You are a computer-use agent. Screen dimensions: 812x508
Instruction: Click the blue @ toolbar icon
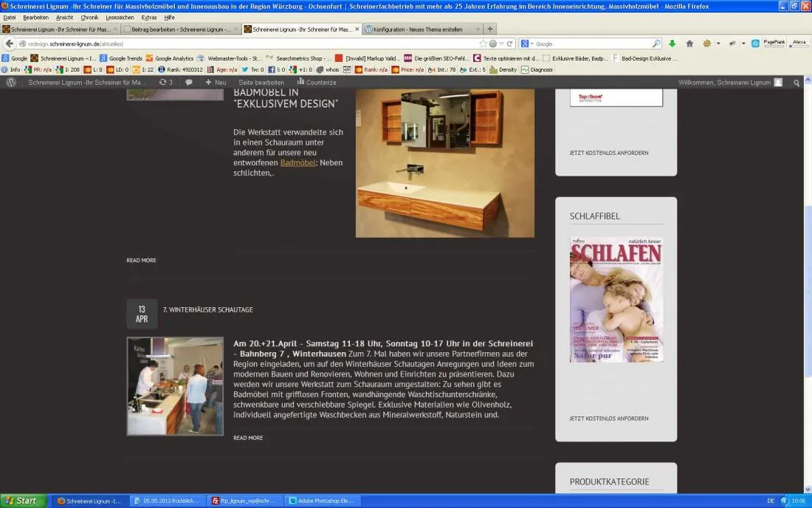click(755, 44)
